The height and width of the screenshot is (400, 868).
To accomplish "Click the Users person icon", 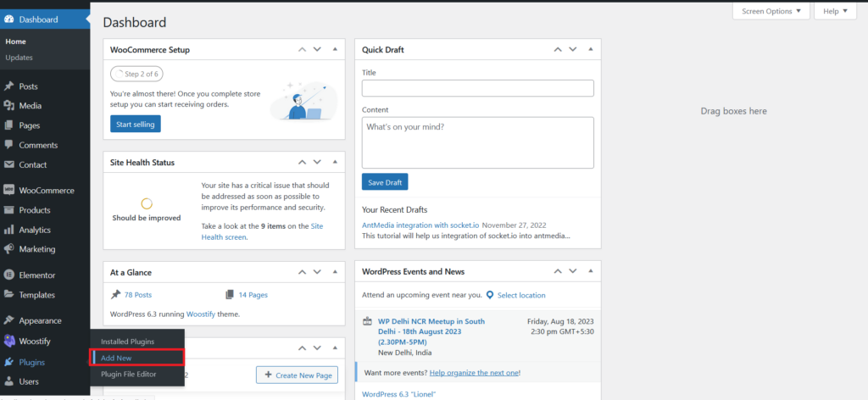I will 8,381.
